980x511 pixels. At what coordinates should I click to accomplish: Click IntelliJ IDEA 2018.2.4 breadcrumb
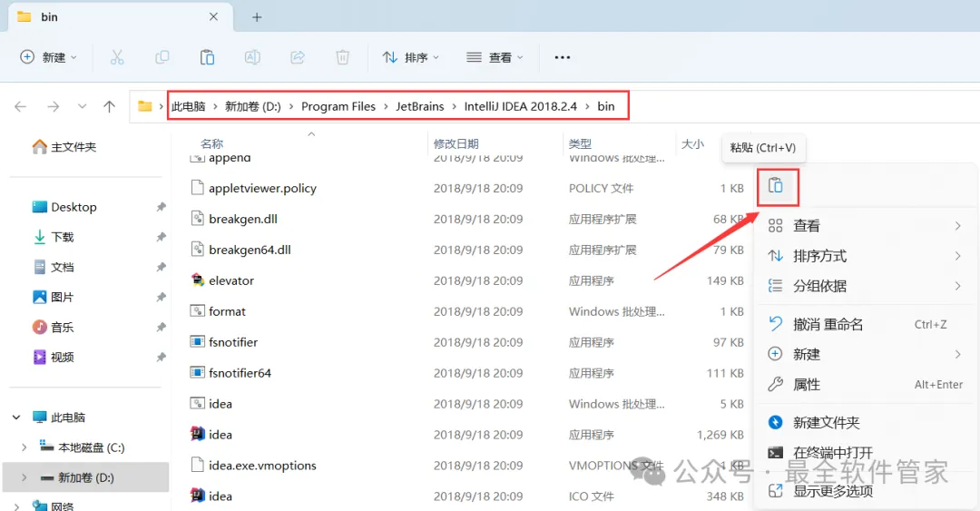[x=521, y=106]
